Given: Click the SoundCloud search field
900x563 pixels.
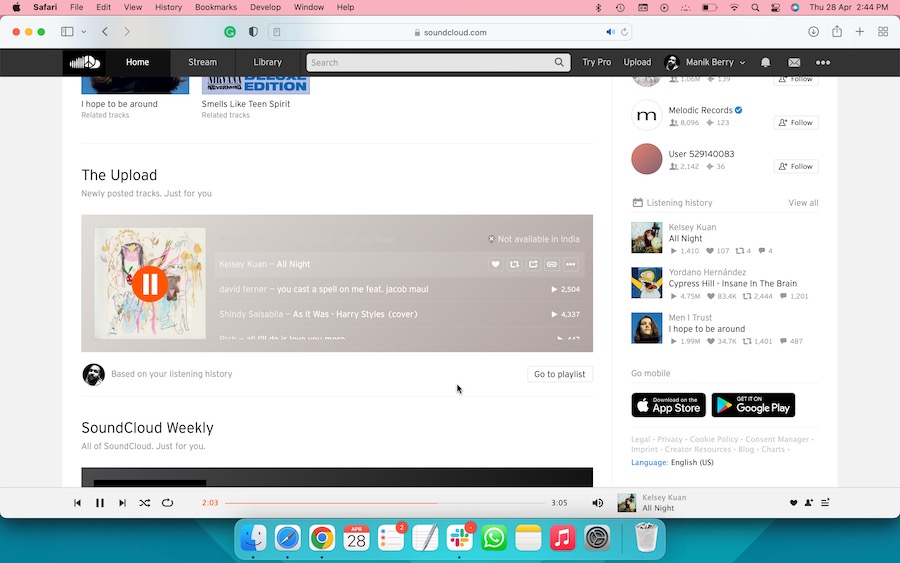Looking at the screenshot, I should click(x=438, y=63).
